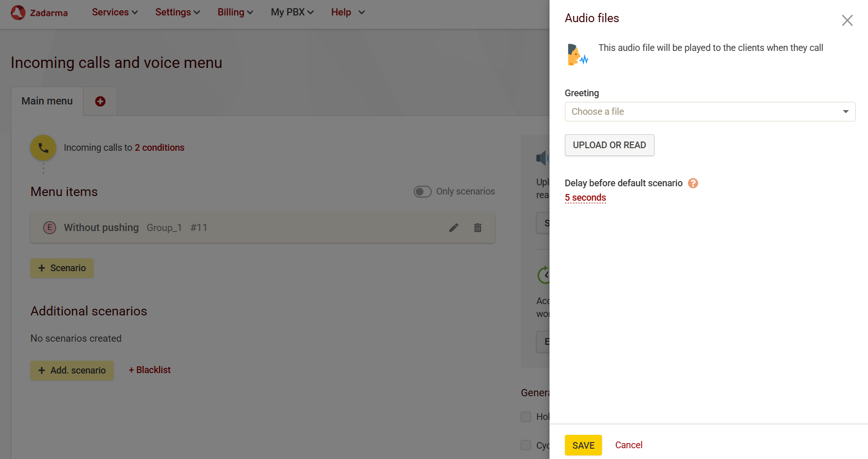Click the Zadarma logo icon
Viewport: 868px width, 459px height.
point(18,12)
